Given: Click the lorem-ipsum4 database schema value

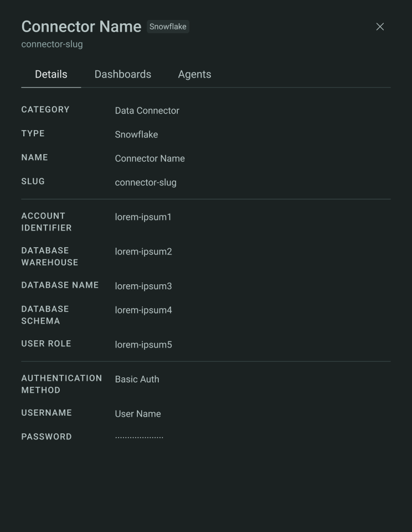Looking at the screenshot, I should pos(143,310).
